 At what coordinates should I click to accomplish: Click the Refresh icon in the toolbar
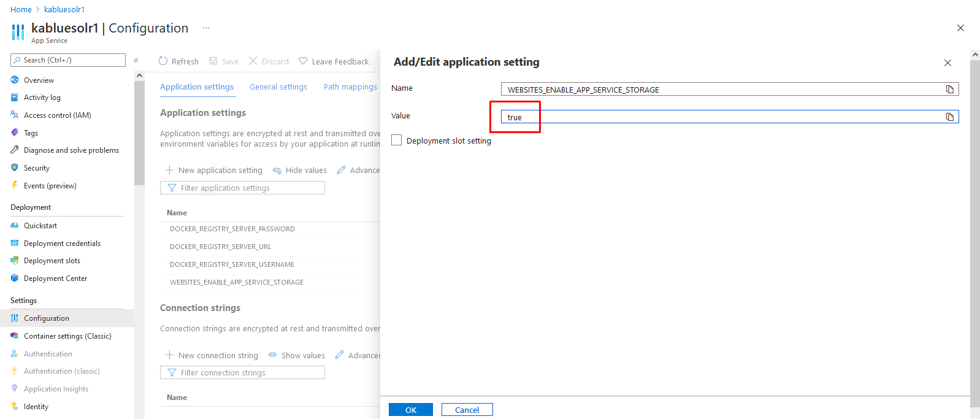163,61
